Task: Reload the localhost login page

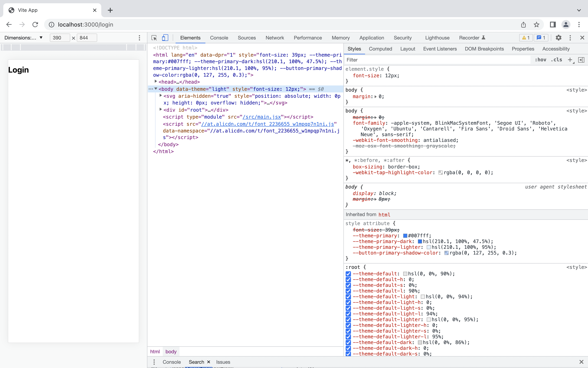Action: pos(35,25)
